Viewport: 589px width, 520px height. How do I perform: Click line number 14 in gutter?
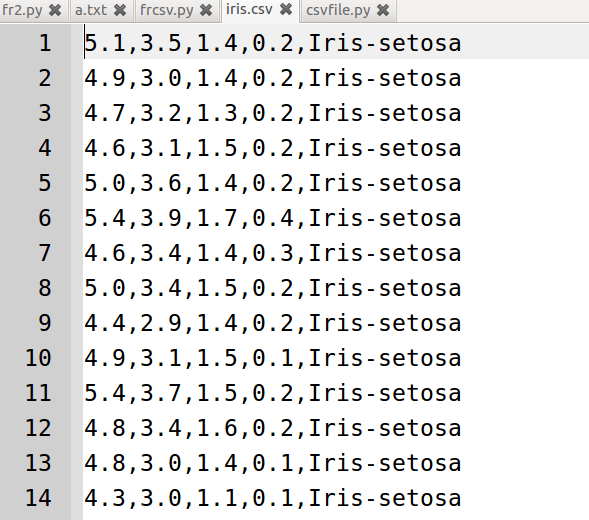(38, 498)
